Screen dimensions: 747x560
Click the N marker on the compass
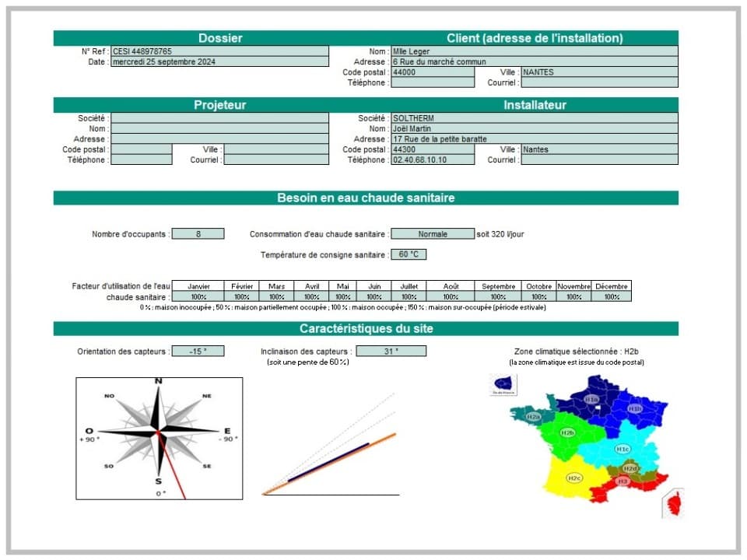click(x=159, y=380)
